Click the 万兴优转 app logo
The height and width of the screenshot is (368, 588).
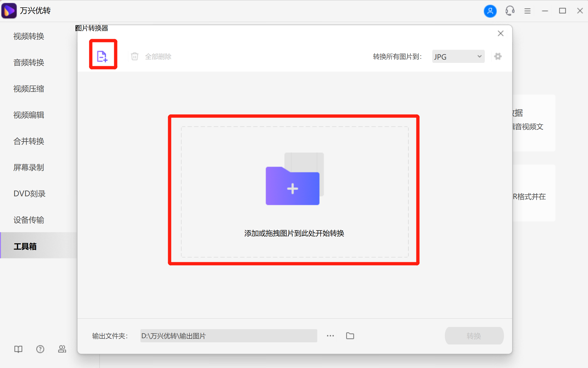[x=9, y=10]
